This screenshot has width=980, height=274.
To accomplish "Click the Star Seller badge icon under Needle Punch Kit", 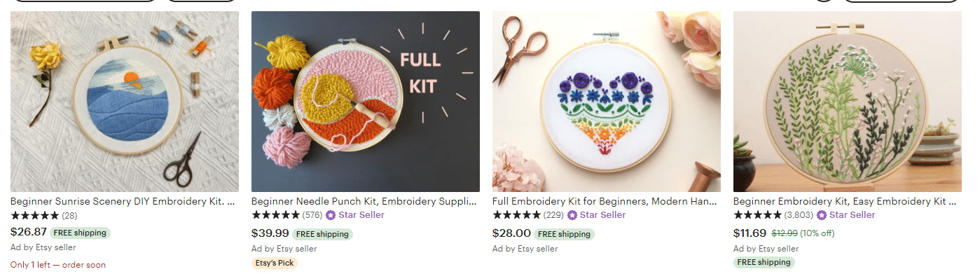I will (x=331, y=215).
